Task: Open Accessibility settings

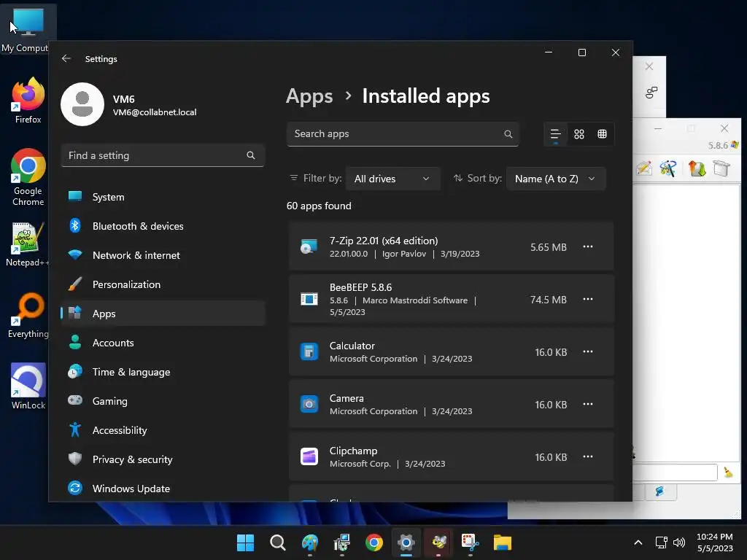Action: tap(163, 430)
